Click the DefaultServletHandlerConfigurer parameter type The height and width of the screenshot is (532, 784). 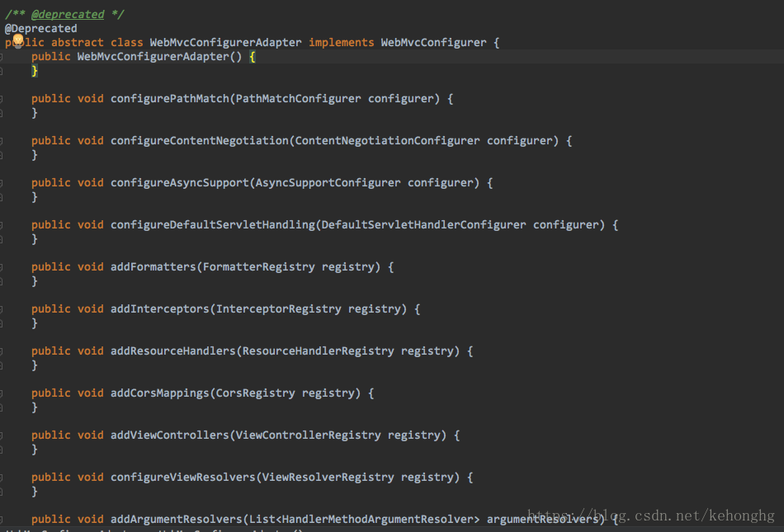pyautogui.click(x=423, y=225)
